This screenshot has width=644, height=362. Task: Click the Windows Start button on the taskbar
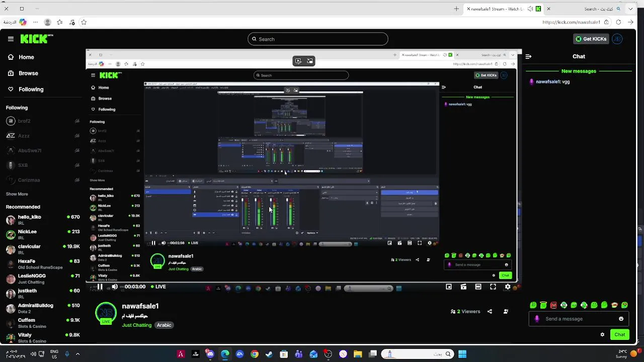462,354
